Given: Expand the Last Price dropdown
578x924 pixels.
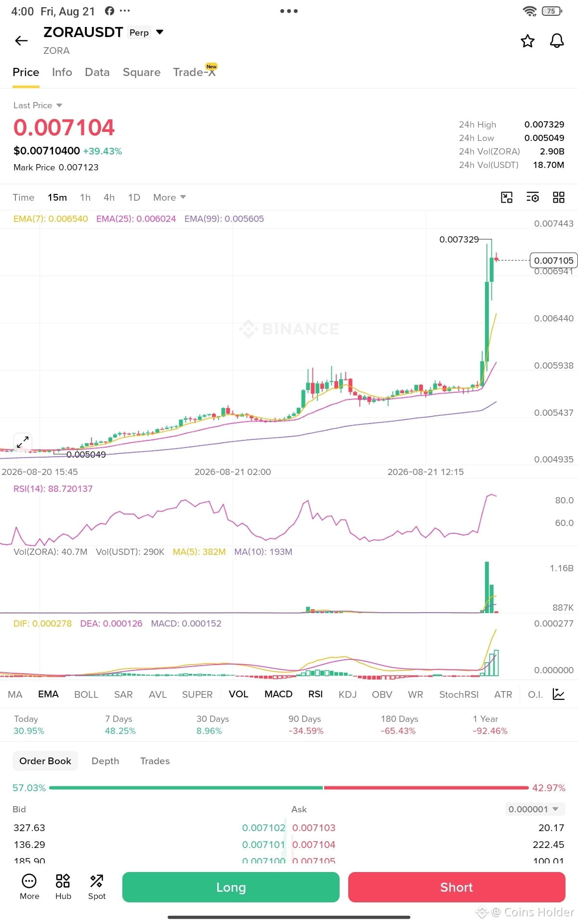Looking at the screenshot, I should point(38,105).
